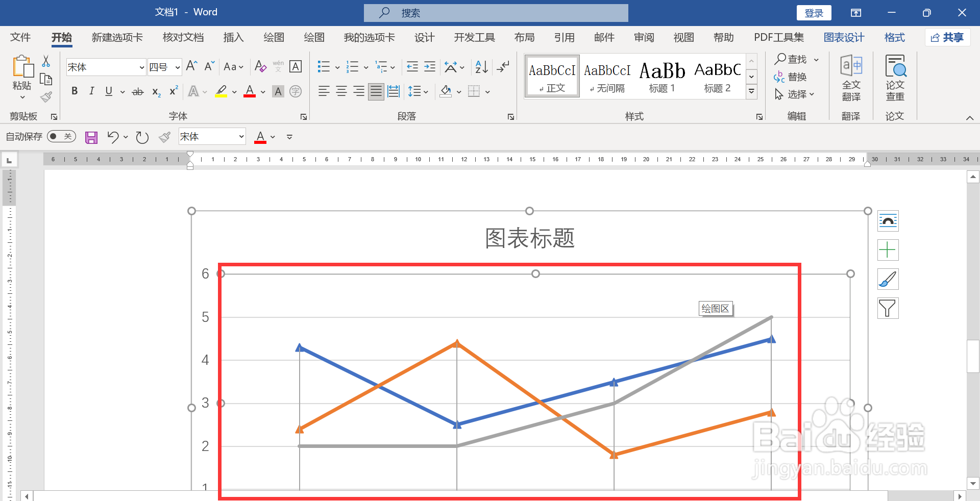980x501 pixels.
Task: Click the Format Painter brush in ribbon
Action: [x=46, y=96]
